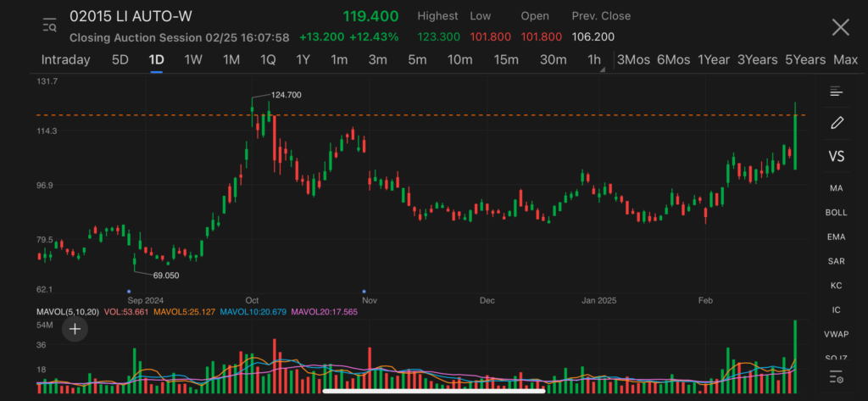This screenshot has height=401, width=868.
Task: Switch to the Intraday tab
Action: tap(65, 60)
